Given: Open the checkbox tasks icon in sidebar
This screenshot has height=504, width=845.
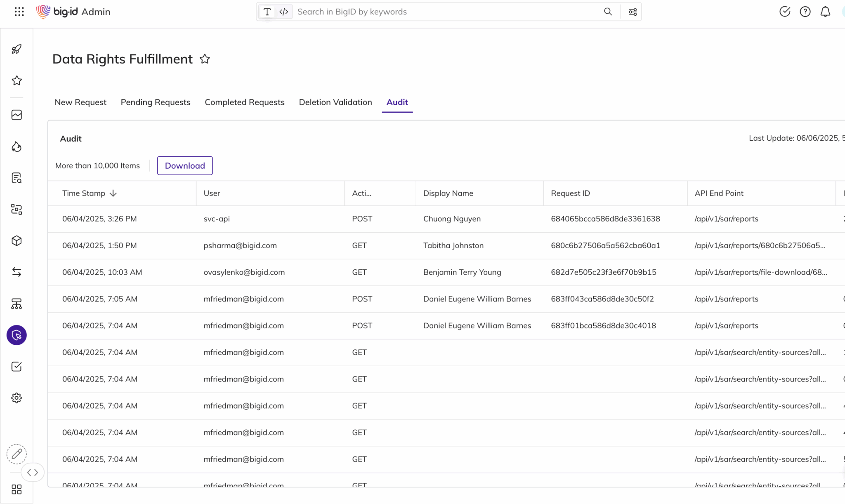Looking at the screenshot, I should (17, 366).
